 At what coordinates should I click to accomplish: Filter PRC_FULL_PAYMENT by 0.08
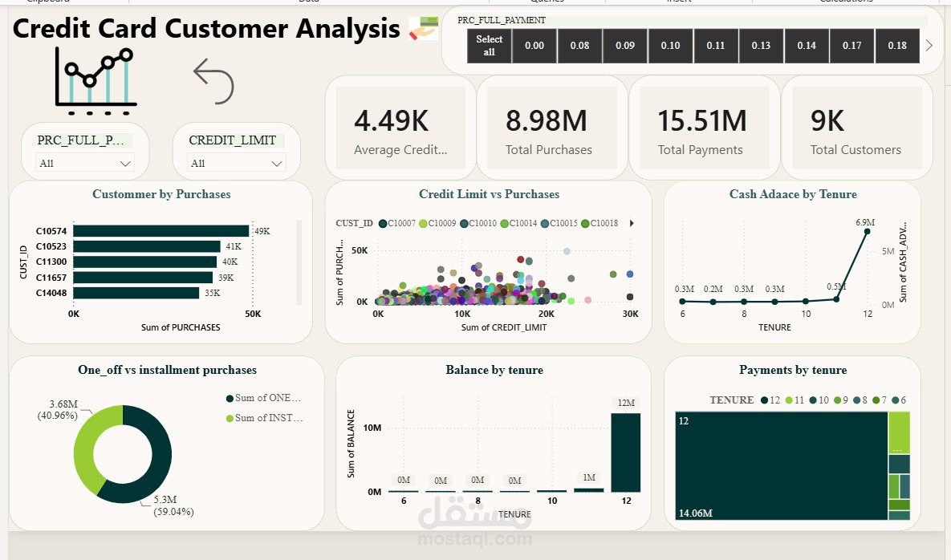click(579, 46)
